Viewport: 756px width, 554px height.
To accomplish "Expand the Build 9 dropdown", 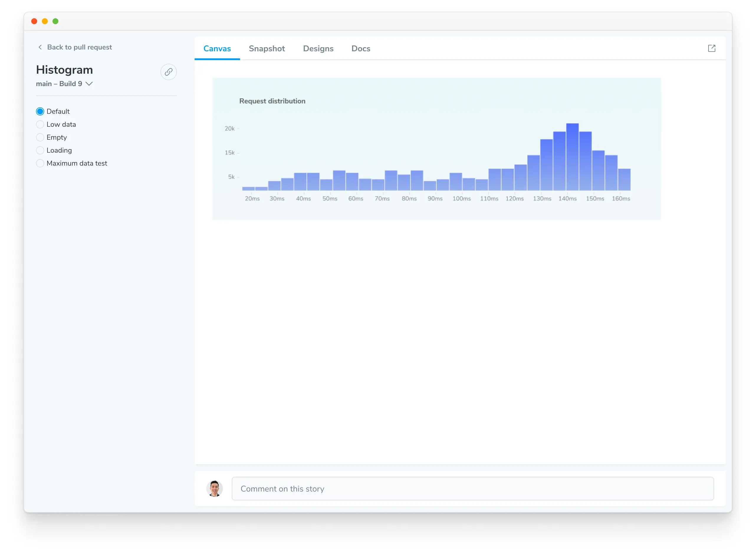I will tap(90, 83).
